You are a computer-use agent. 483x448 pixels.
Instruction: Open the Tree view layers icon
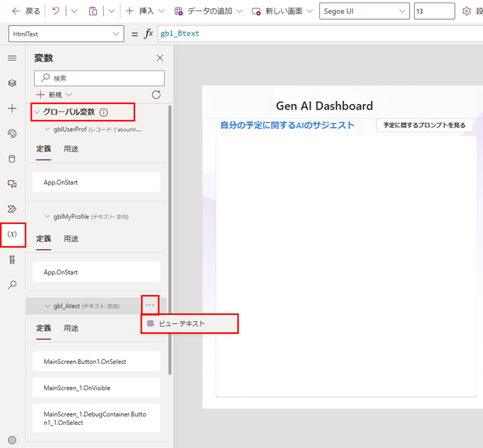(12, 83)
